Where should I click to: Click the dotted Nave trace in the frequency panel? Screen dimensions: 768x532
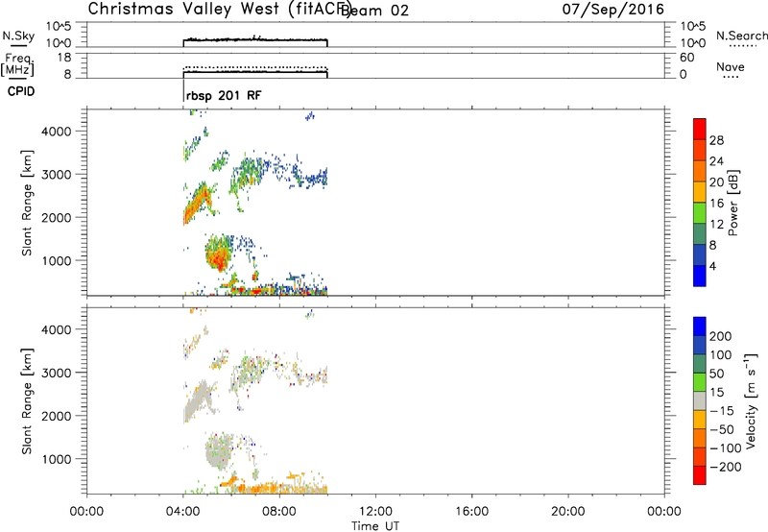pos(255,67)
